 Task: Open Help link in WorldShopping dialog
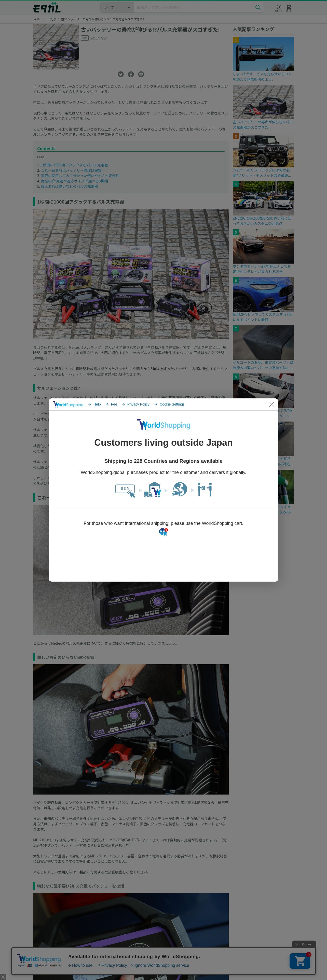pyautogui.click(x=94, y=405)
